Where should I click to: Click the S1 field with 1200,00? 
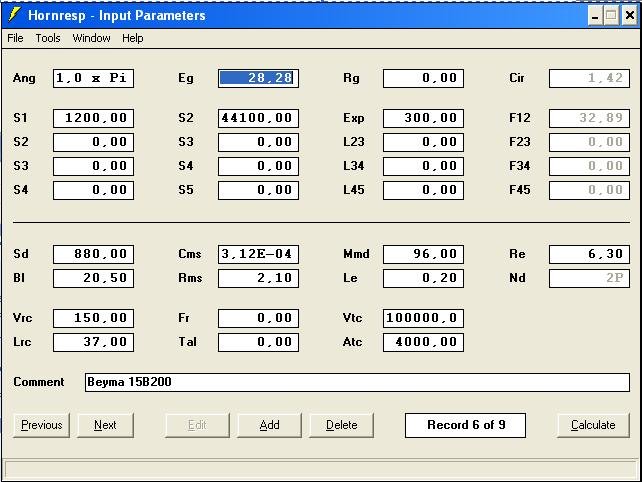93,118
